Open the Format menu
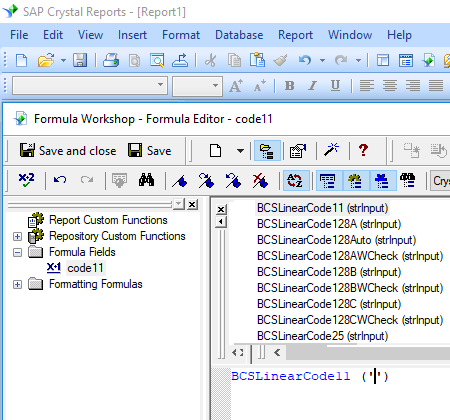 pyautogui.click(x=181, y=35)
